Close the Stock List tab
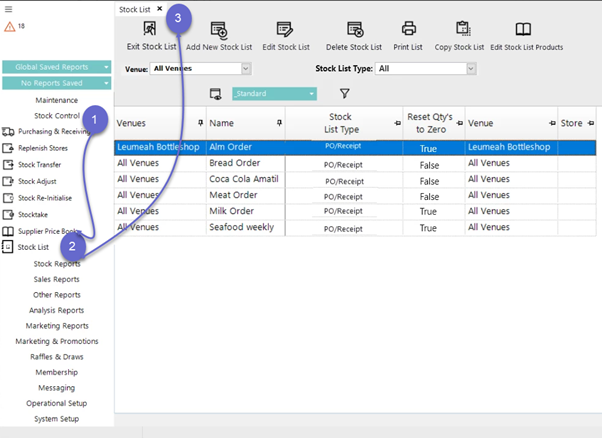This screenshot has width=602, height=438. pyautogui.click(x=160, y=9)
